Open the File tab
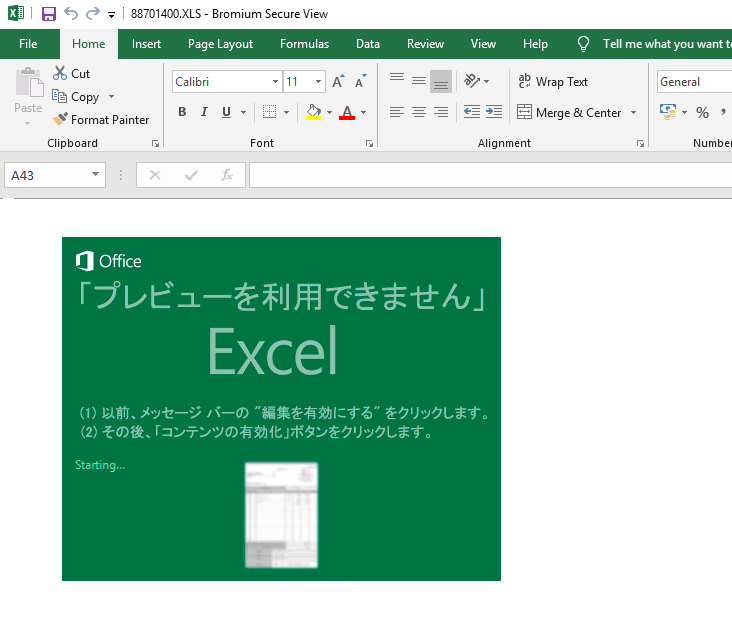732x641 pixels. click(28, 44)
